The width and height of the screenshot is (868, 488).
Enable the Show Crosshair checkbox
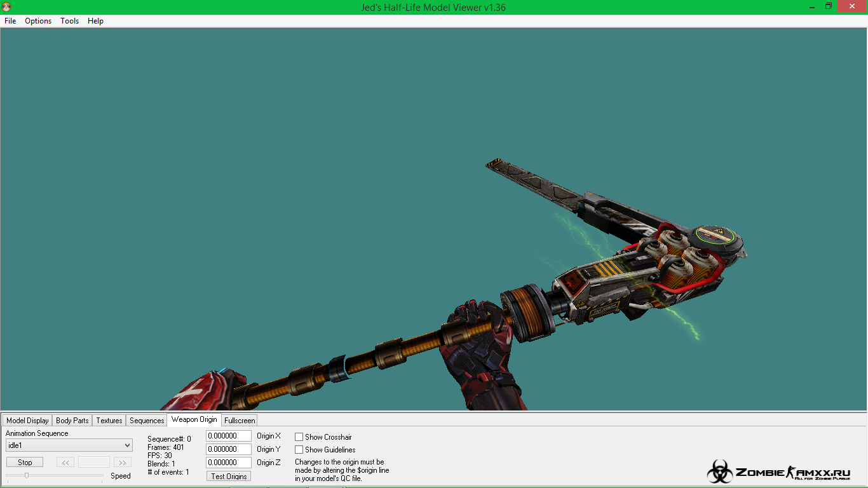(299, 437)
